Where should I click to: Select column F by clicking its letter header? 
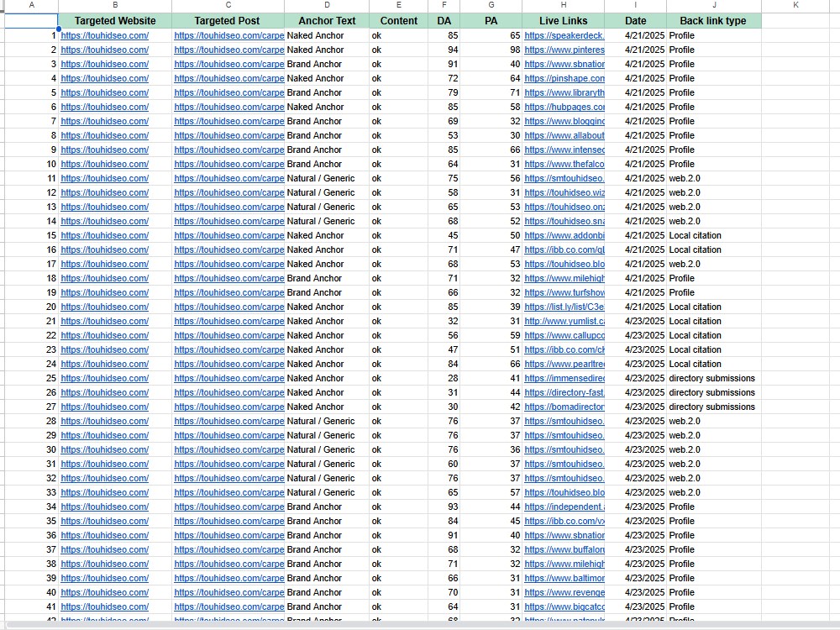[444, 6]
